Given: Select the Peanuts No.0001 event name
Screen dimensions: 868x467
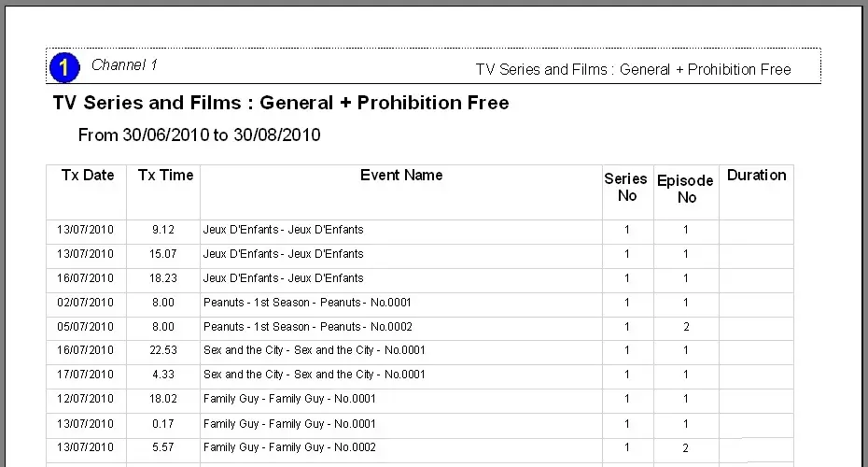Looking at the screenshot, I should 307,303.
